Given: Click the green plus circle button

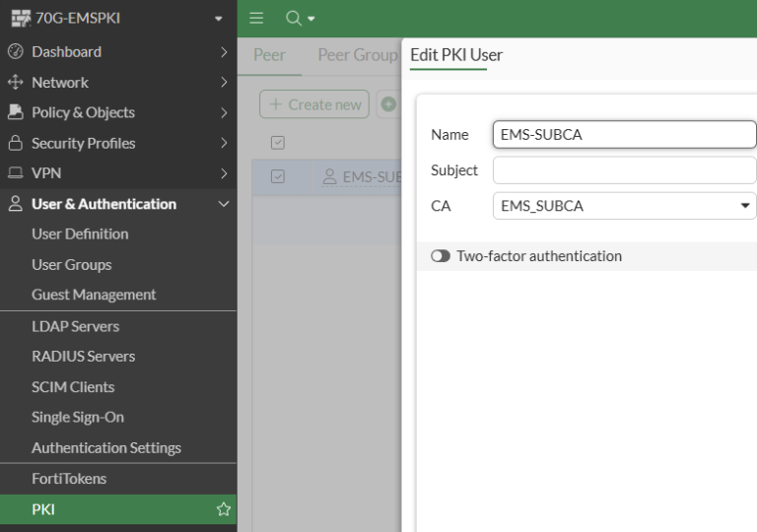Looking at the screenshot, I should [388, 104].
